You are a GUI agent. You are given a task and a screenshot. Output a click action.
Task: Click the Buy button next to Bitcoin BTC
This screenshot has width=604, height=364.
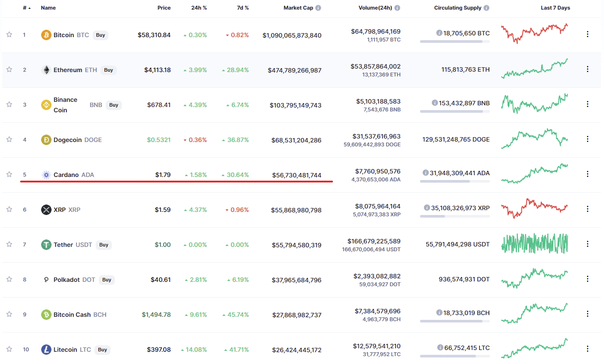(x=101, y=35)
